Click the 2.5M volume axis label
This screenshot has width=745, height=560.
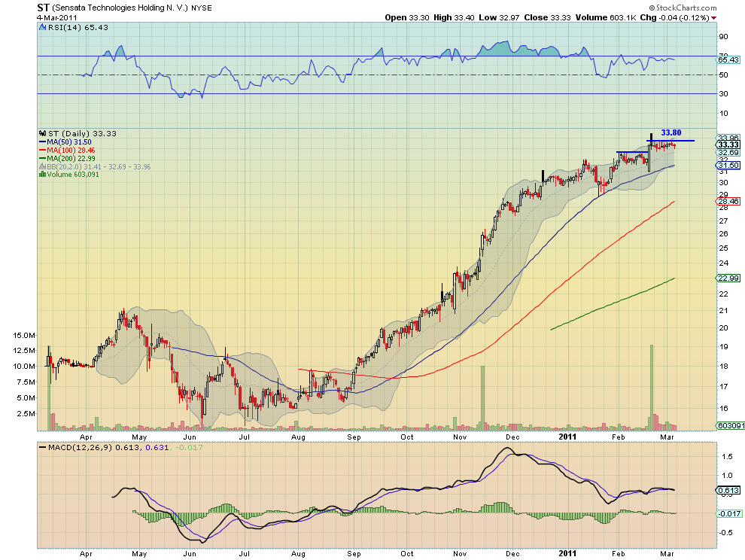26,413
